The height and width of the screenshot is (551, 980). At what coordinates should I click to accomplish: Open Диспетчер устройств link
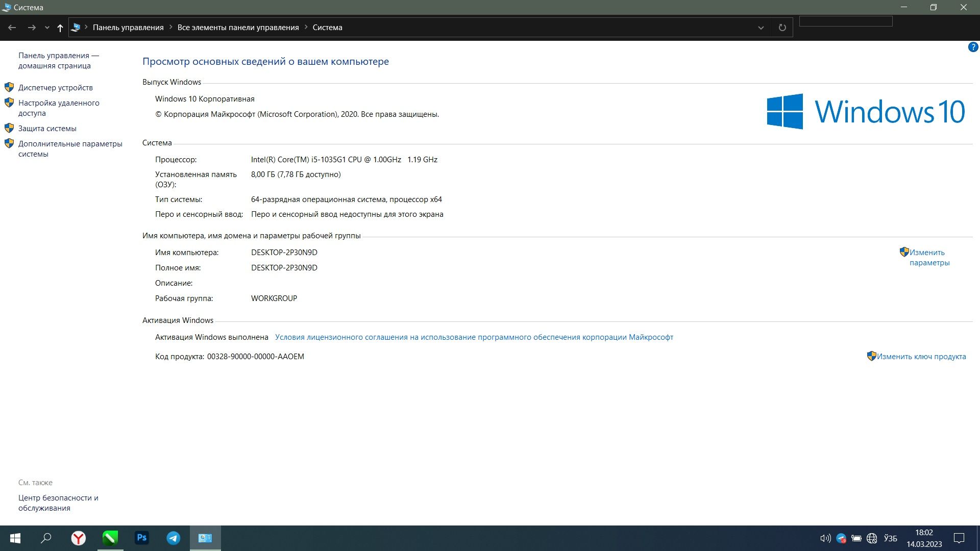[x=56, y=87]
